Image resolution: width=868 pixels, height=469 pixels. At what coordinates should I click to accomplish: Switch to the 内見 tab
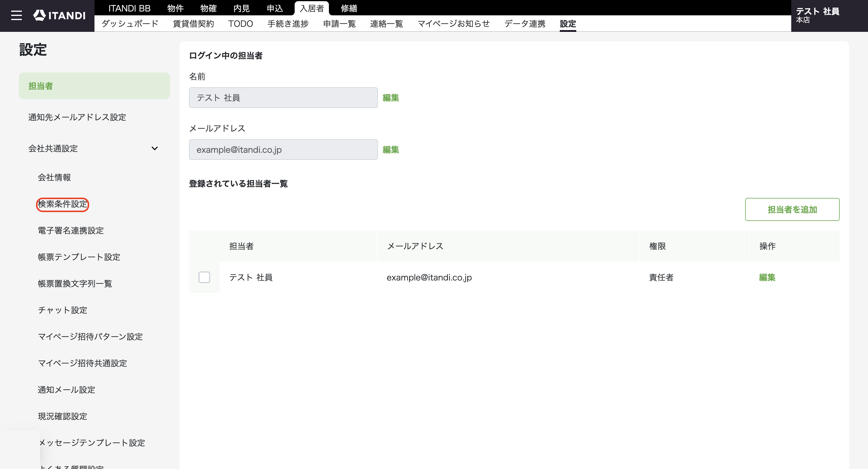point(241,8)
